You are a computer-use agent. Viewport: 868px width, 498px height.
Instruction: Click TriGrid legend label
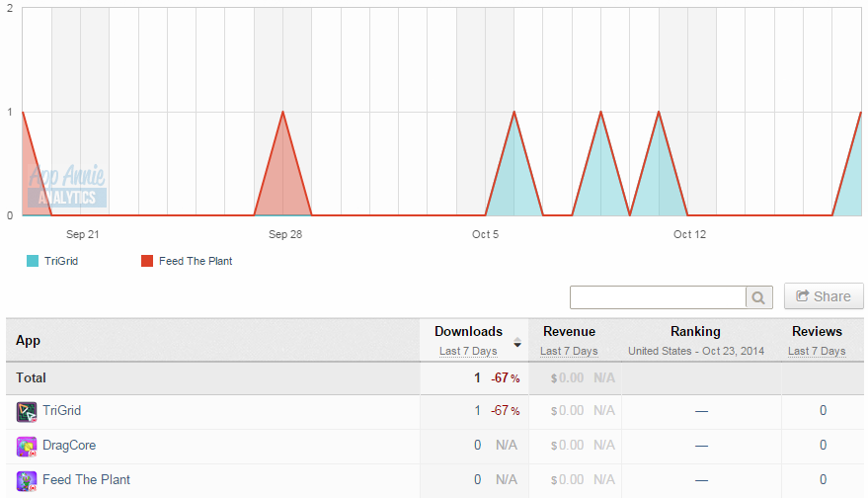[x=61, y=261]
